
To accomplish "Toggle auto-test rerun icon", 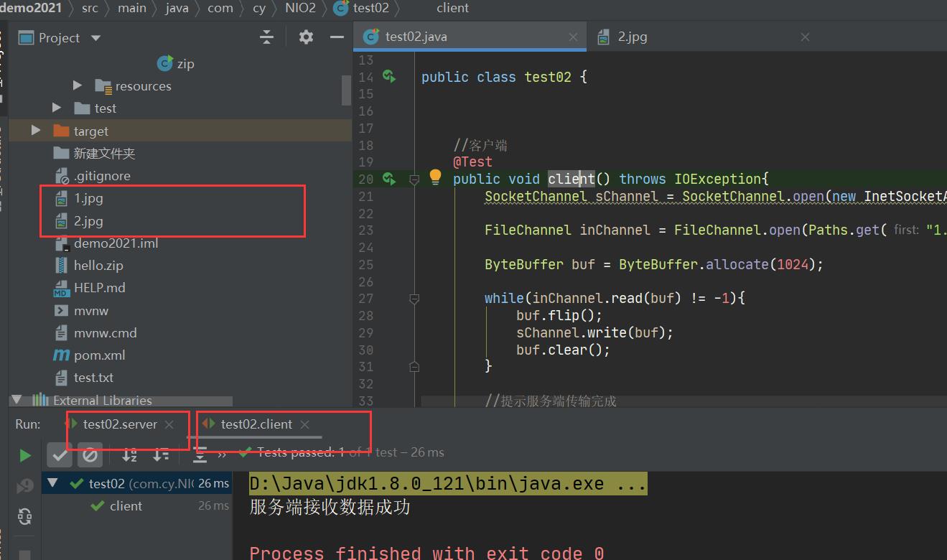I will 25,516.
